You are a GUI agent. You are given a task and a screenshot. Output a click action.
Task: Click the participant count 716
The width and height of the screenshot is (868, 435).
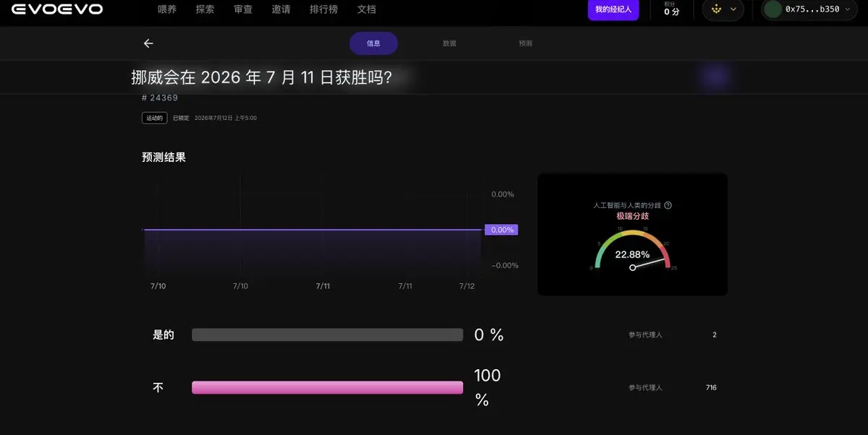coord(711,388)
